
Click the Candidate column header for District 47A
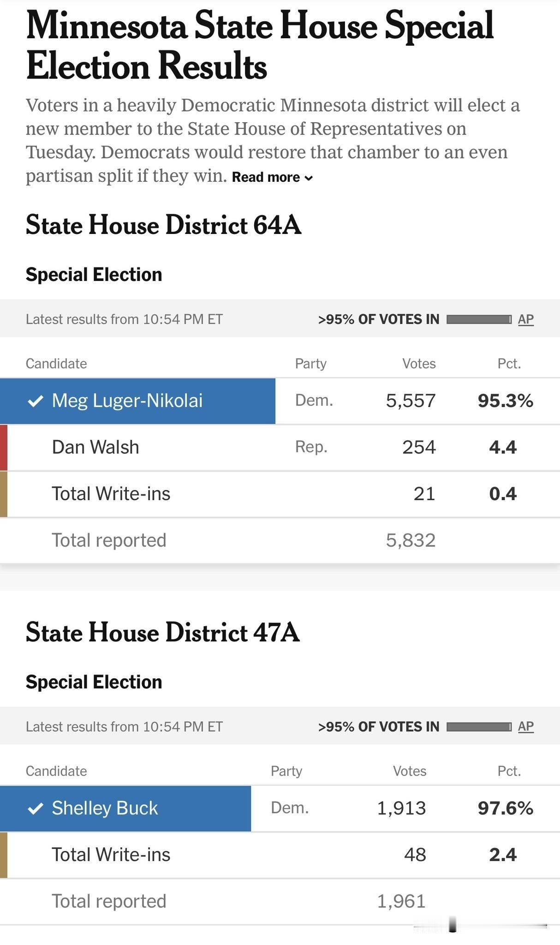56,771
